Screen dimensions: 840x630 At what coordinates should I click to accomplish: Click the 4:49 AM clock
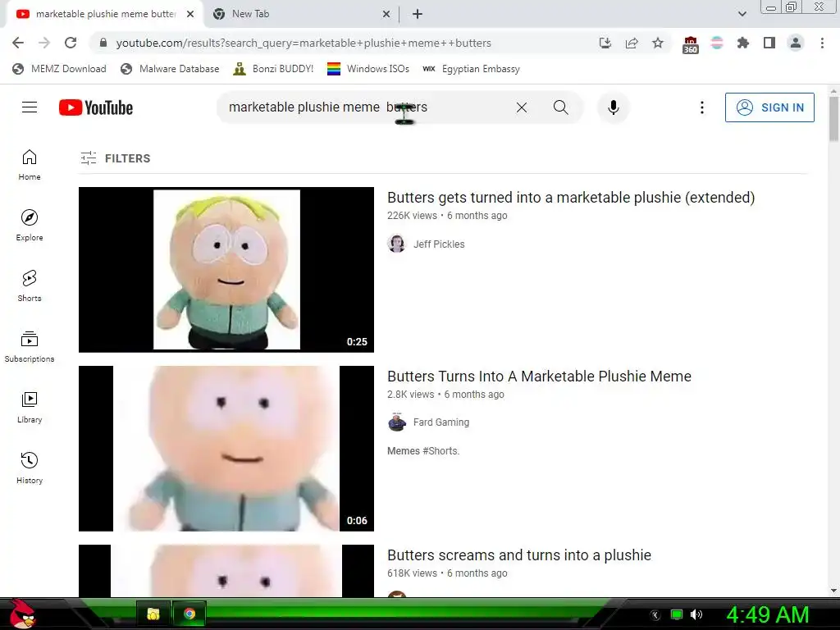click(x=767, y=614)
